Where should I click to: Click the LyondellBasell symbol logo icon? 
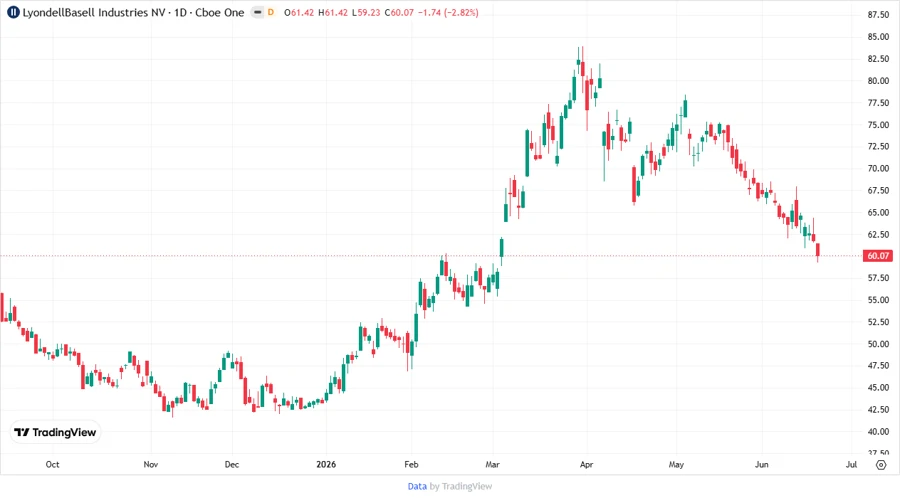(13, 12)
